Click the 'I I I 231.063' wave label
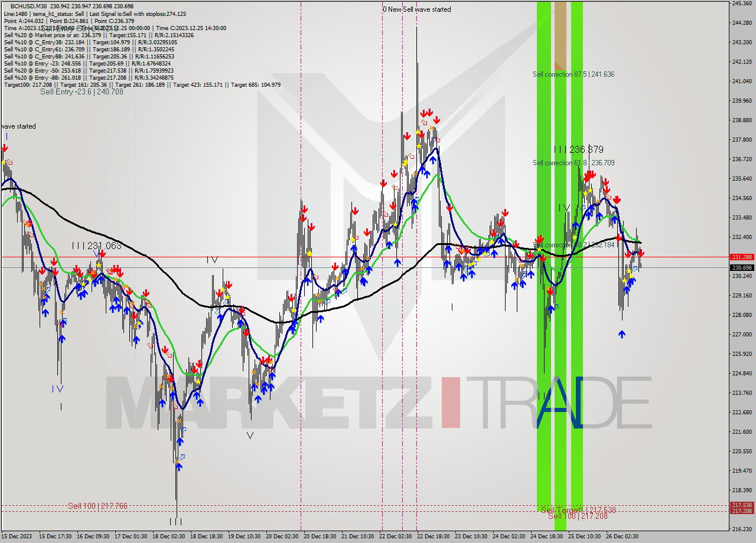This screenshot has height=543, width=756. tap(97, 246)
